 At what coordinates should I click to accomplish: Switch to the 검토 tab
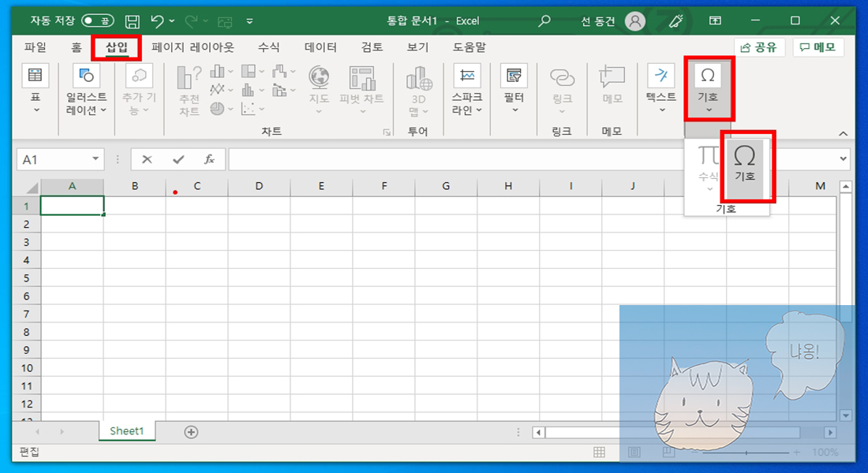[372, 47]
